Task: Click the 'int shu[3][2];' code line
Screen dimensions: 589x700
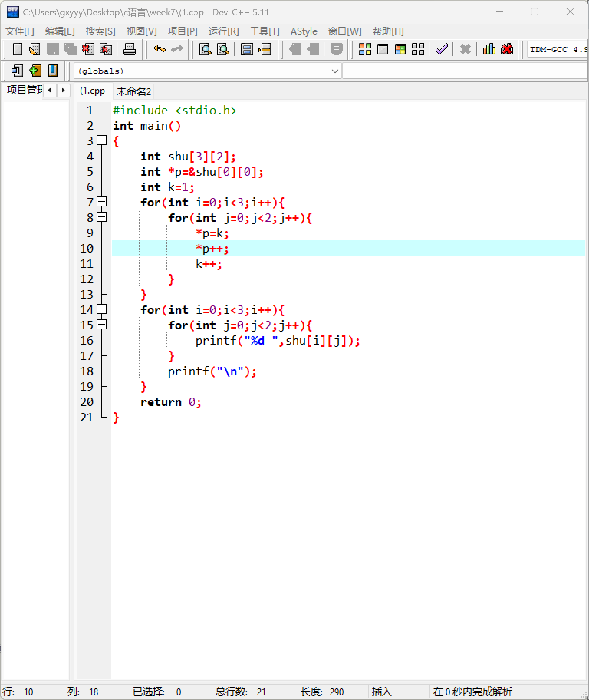Action: click(188, 156)
